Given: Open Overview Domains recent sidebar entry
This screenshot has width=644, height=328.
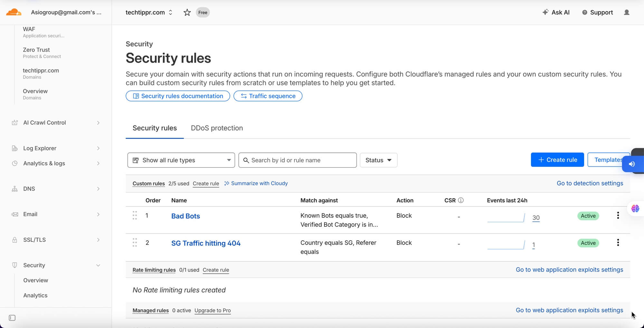Looking at the screenshot, I should click(x=35, y=94).
